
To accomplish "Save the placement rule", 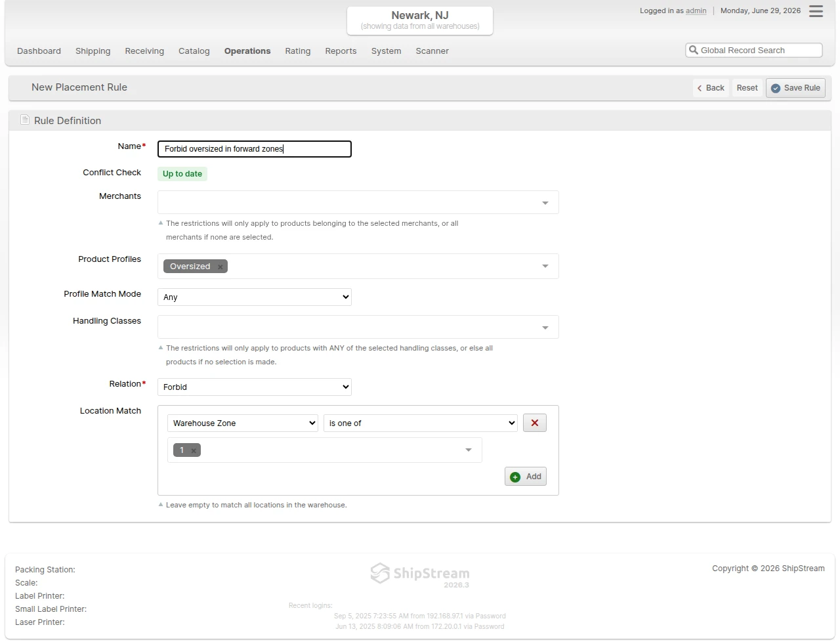I will [x=795, y=88].
